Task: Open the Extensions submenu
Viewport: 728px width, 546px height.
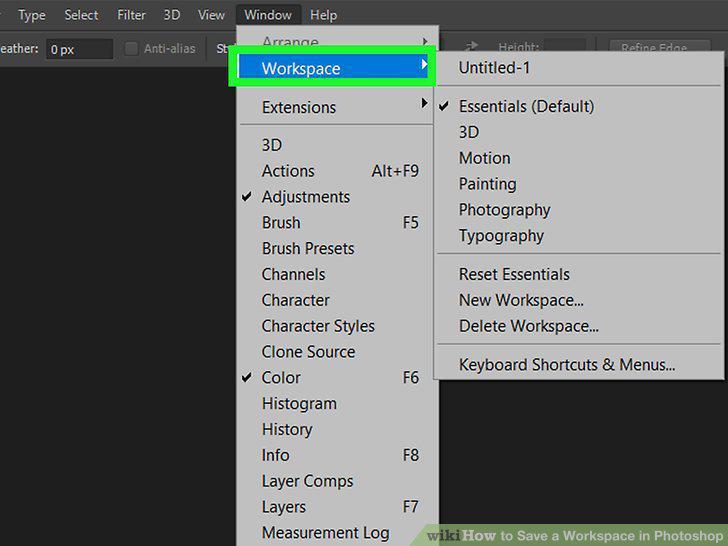Action: coord(337,107)
